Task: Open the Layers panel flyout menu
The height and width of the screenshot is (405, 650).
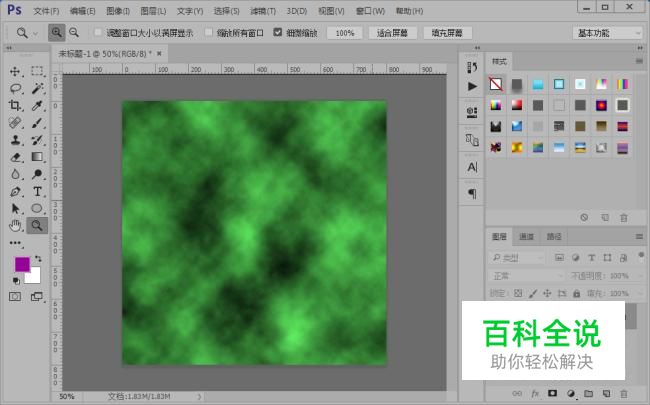Action: [x=639, y=237]
